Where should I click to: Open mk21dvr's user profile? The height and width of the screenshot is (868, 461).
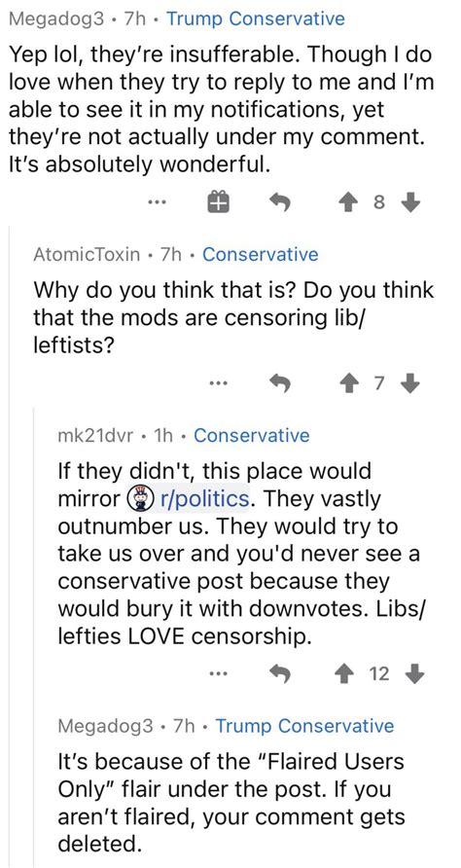(95, 435)
